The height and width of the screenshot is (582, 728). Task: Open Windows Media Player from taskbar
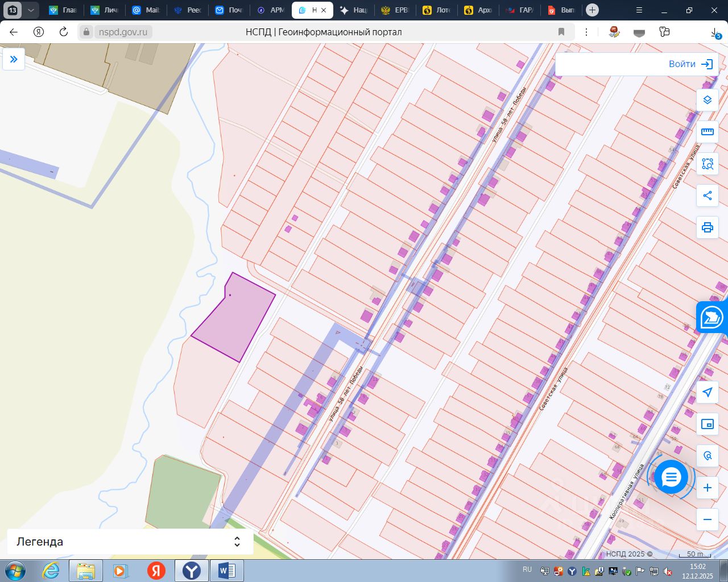(x=121, y=571)
